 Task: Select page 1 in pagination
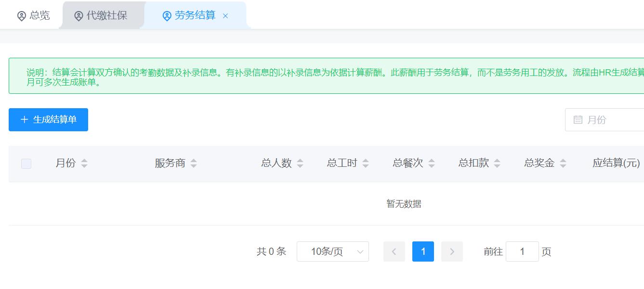423,251
